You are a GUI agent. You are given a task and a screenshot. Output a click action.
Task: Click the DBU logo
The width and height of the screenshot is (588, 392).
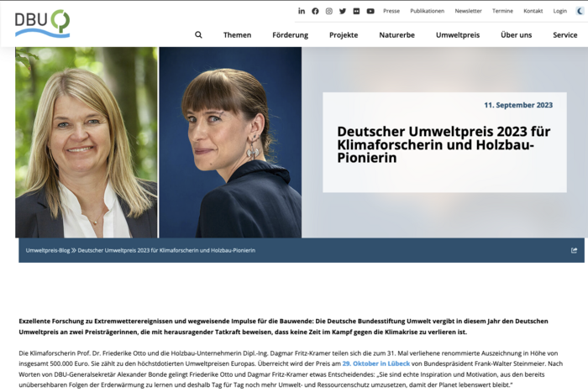point(42,24)
